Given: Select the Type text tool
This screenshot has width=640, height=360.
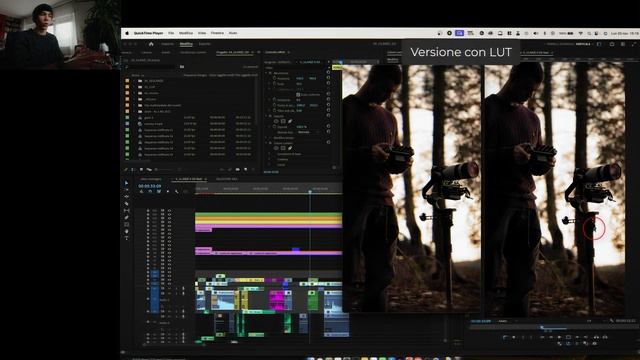Looking at the screenshot, I should 127,238.
